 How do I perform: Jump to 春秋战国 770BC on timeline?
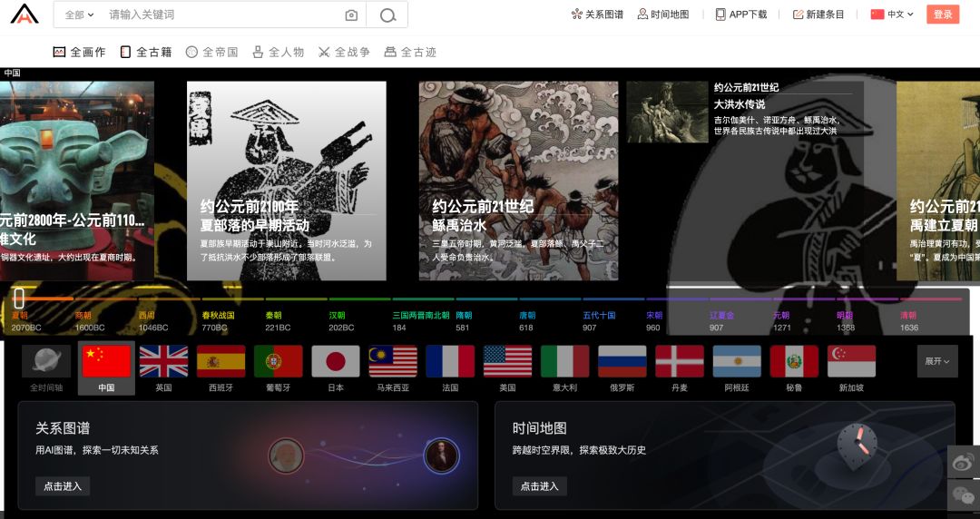point(218,321)
